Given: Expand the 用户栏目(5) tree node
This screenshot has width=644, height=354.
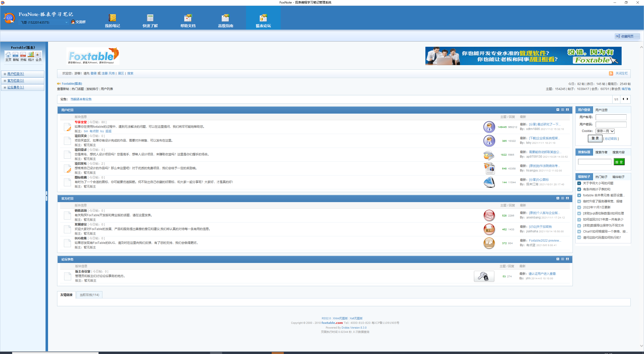Looking at the screenshot, I should click(5, 74).
